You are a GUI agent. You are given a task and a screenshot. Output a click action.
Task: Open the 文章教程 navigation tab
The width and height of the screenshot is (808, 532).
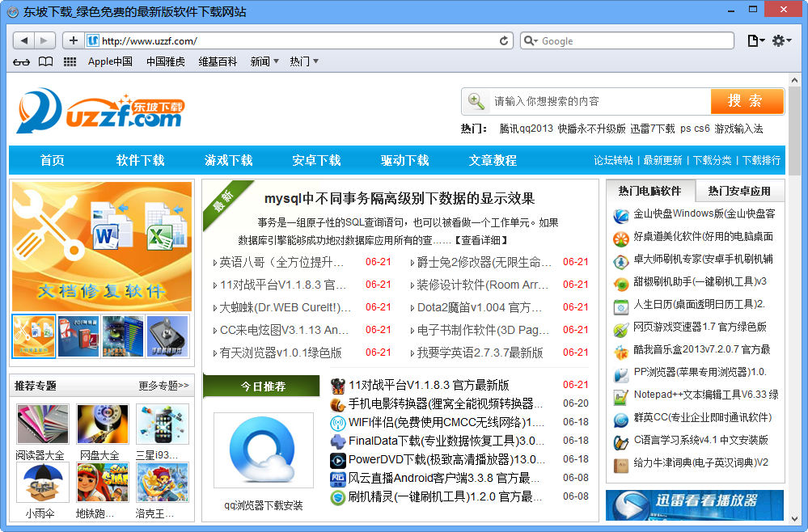coord(493,161)
